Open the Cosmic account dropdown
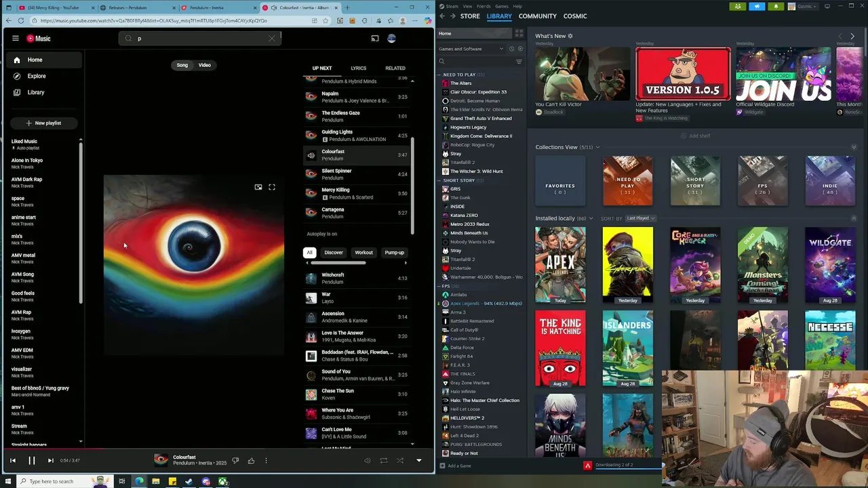 tap(803, 6)
